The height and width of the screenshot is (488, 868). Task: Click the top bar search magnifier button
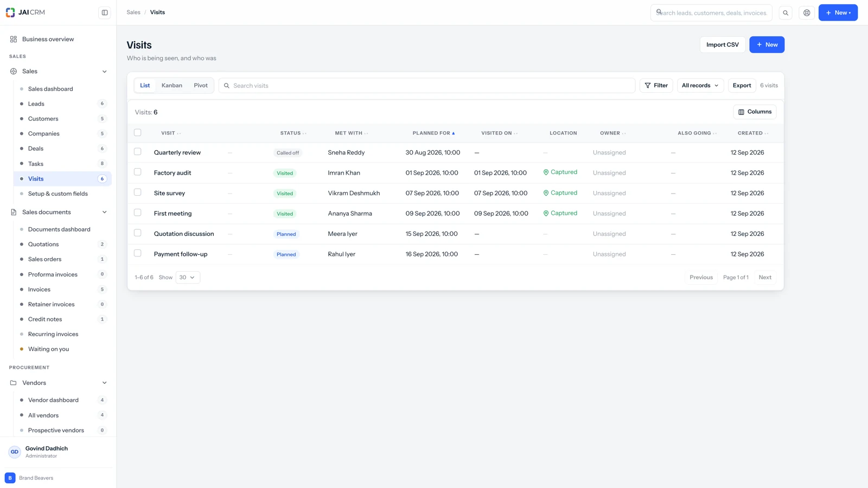click(x=786, y=12)
